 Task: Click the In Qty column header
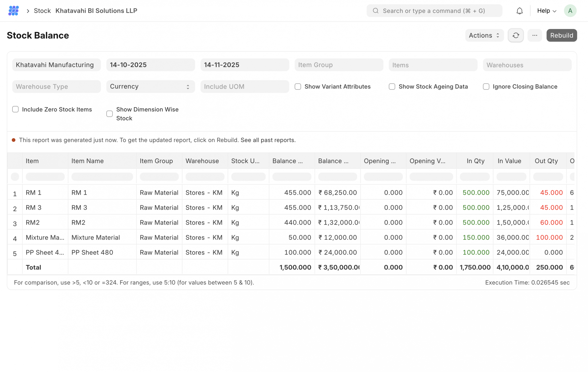475,161
